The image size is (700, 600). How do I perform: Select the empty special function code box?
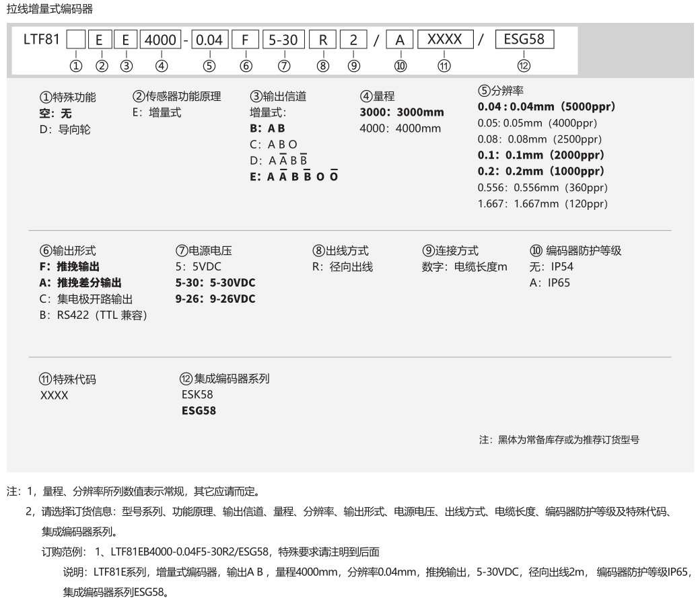point(76,39)
